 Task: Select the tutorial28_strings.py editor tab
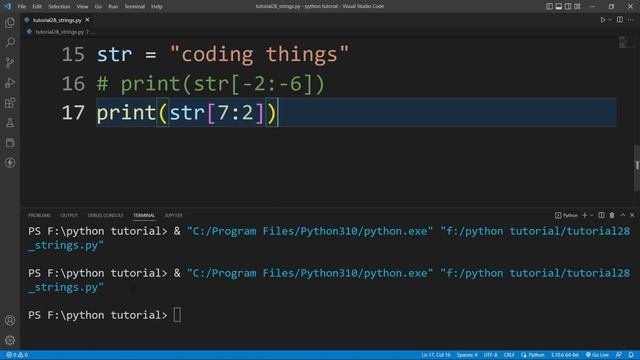point(57,20)
